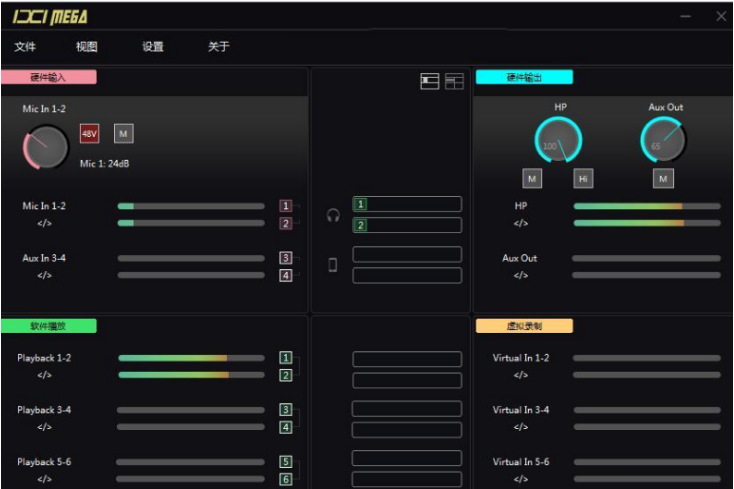
Task: Click first empty phone routing slot
Action: (407, 254)
